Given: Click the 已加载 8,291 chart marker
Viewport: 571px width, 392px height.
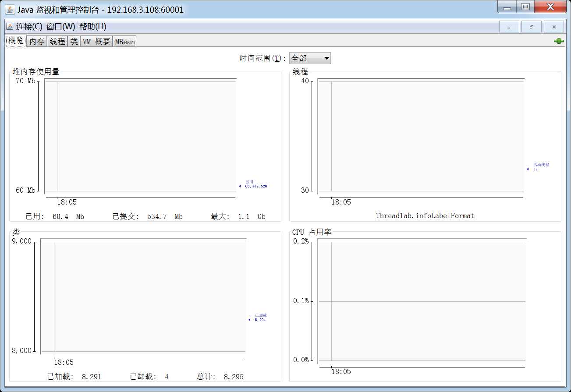Looking at the screenshot, I should coord(258,318).
